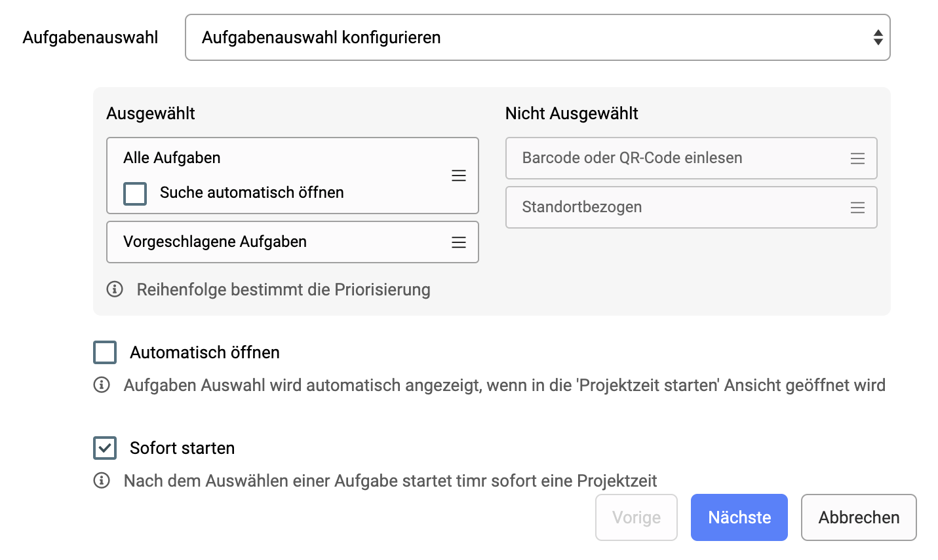Click the Ausgewählt column heading
This screenshot has height=560, width=938.
[151, 113]
